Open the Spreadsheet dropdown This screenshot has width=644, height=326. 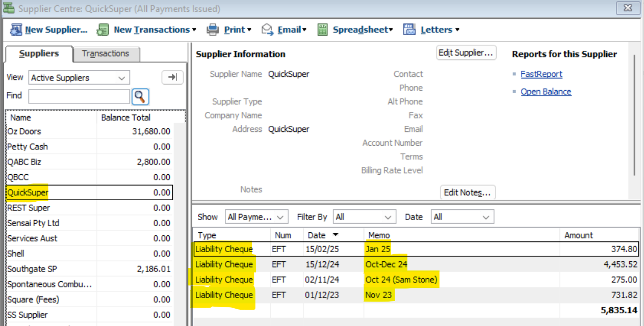(363, 30)
